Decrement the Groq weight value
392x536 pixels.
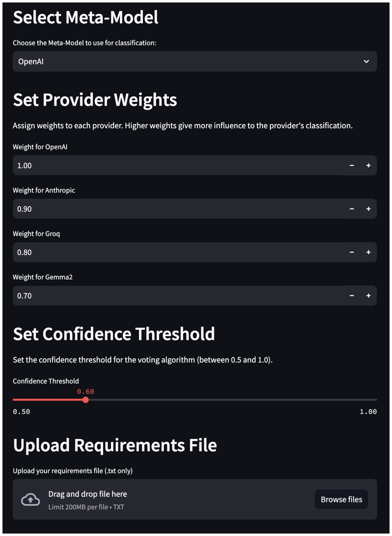point(352,252)
